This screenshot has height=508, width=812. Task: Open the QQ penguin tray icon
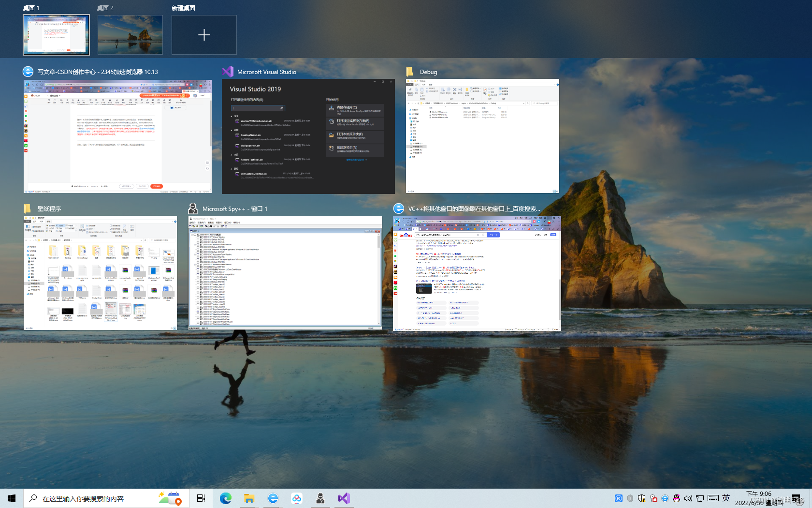(677, 498)
